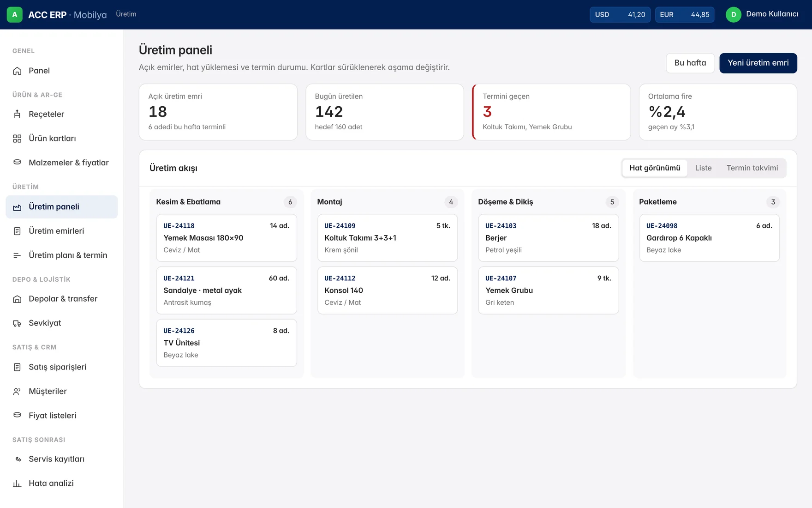Click the Üretim paneli factory icon
The width and height of the screenshot is (812, 508).
pyautogui.click(x=17, y=207)
